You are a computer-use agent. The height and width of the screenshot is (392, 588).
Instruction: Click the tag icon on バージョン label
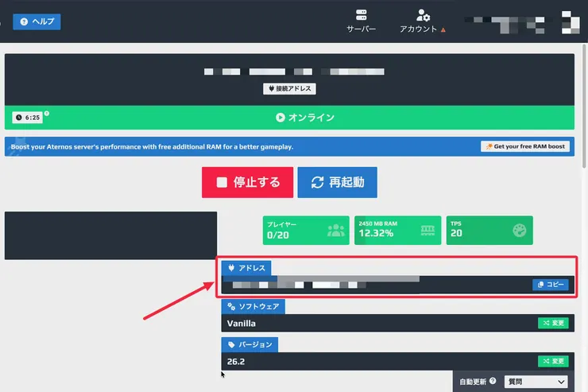click(x=231, y=345)
